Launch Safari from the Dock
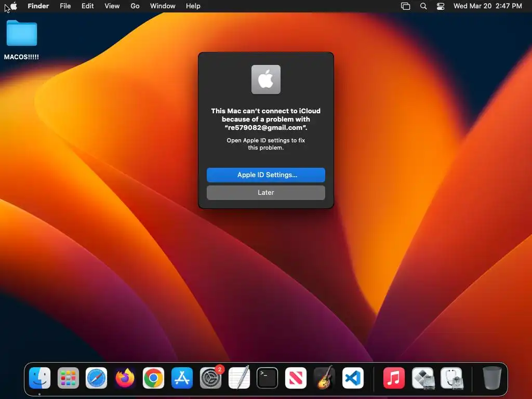Screen dimensions: 532x399 pos(96,378)
